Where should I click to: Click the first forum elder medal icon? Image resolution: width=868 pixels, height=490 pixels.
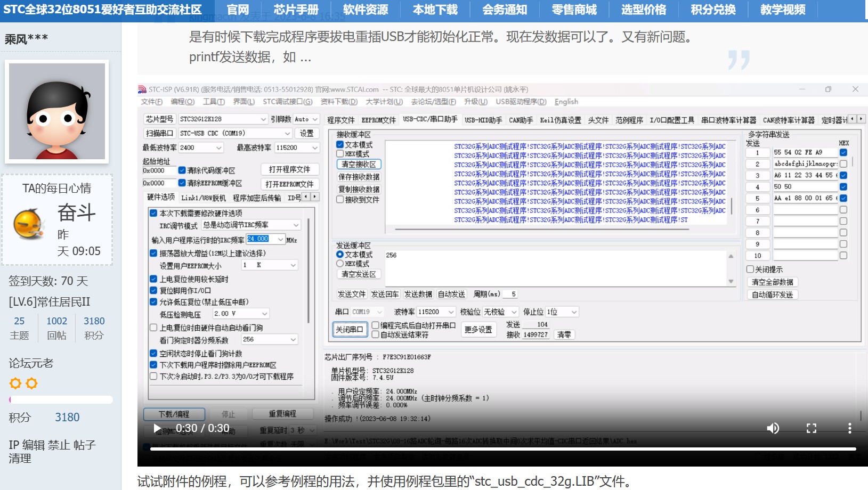tap(15, 383)
